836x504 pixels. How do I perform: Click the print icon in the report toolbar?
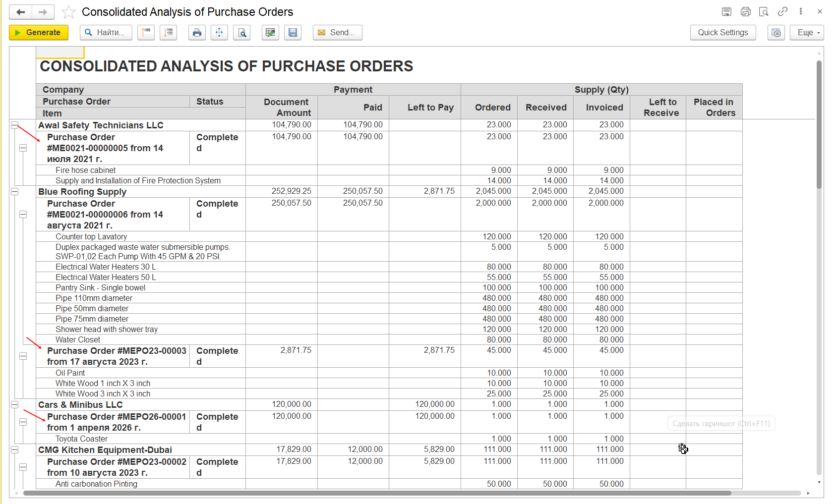[197, 33]
